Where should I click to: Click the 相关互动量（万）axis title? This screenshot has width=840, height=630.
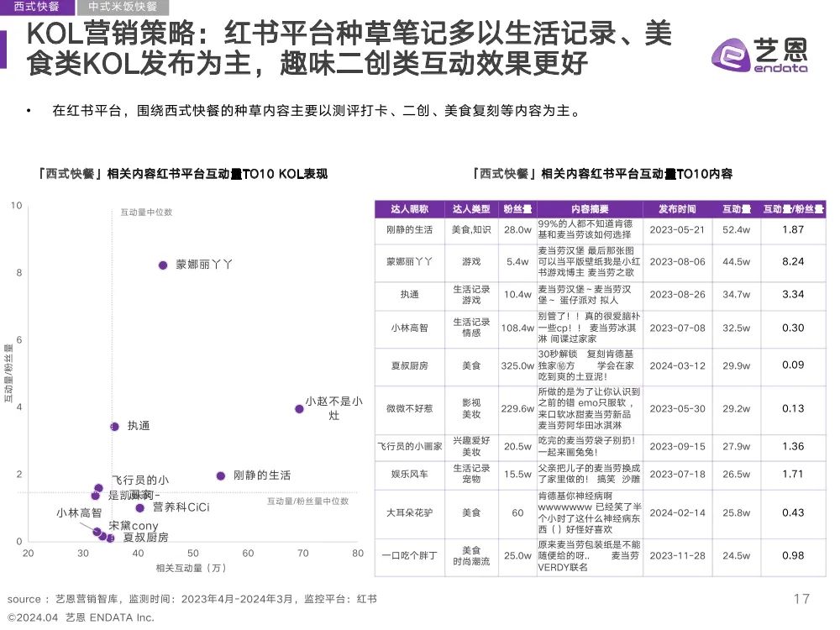click(192, 569)
